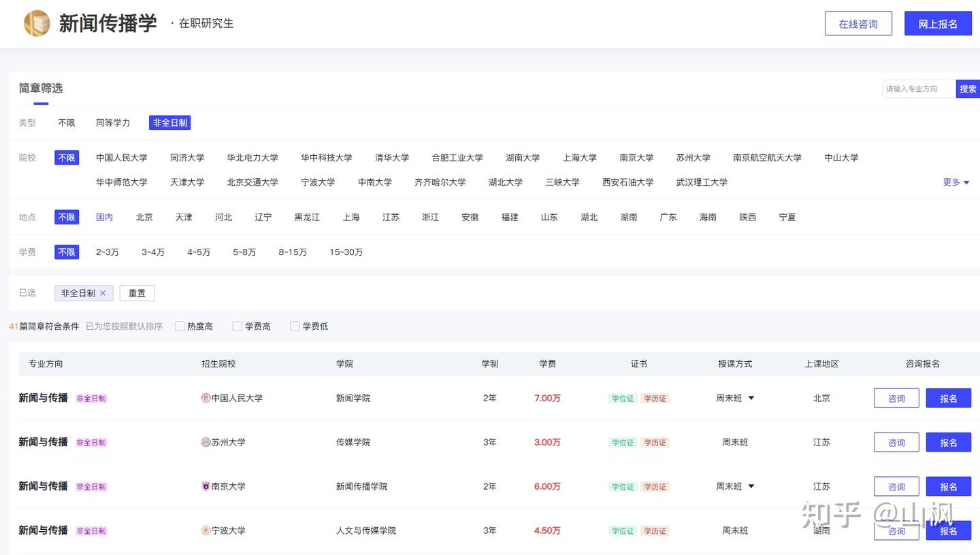Expand 更多 to show more schools
This screenshot has height=555, width=980.
(956, 182)
